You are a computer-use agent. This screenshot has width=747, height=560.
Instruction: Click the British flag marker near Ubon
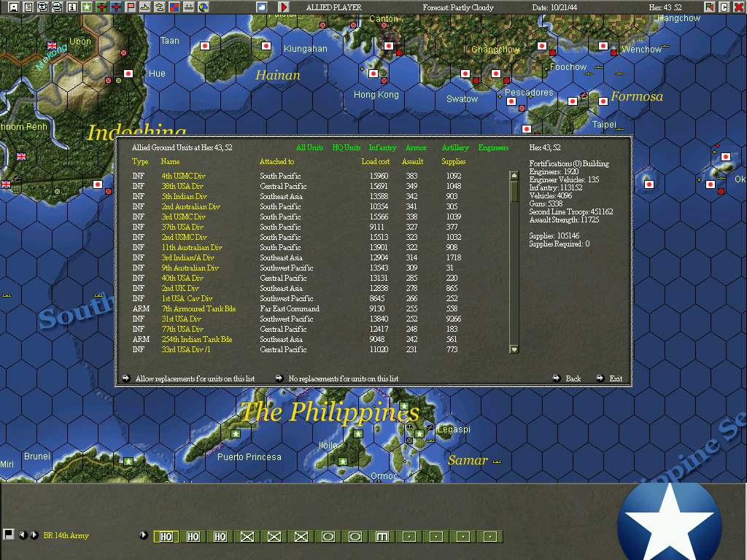pos(52,46)
